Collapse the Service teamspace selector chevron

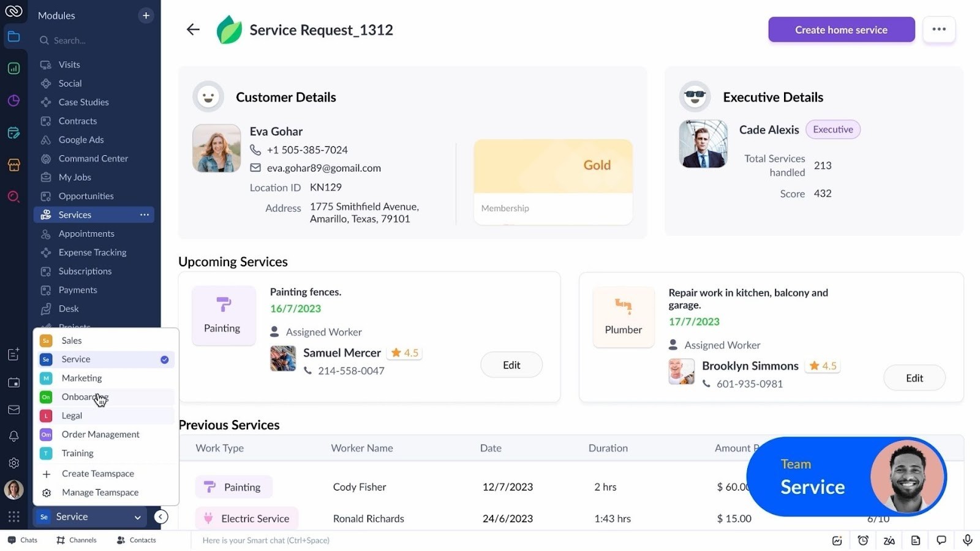137,517
